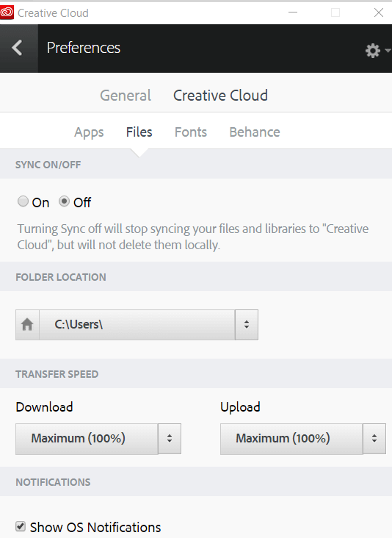The height and width of the screenshot is (538, 392).
Task: Open the Apps sub-tab
Action: [x=89, y=132]
